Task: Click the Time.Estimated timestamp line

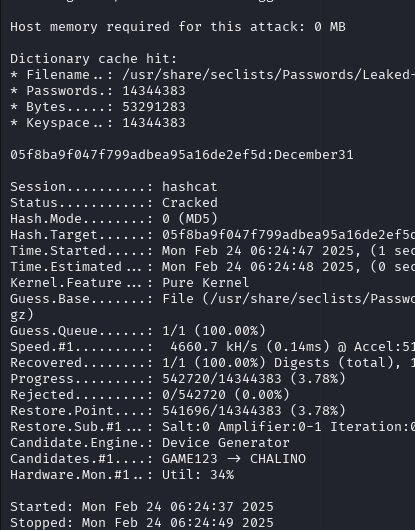Action: click(x=213, y=267)
